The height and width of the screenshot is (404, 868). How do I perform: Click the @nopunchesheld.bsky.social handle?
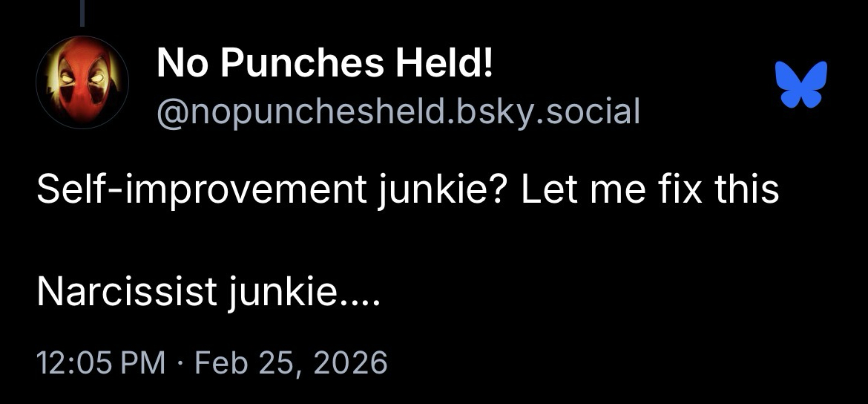click(398, 111)
